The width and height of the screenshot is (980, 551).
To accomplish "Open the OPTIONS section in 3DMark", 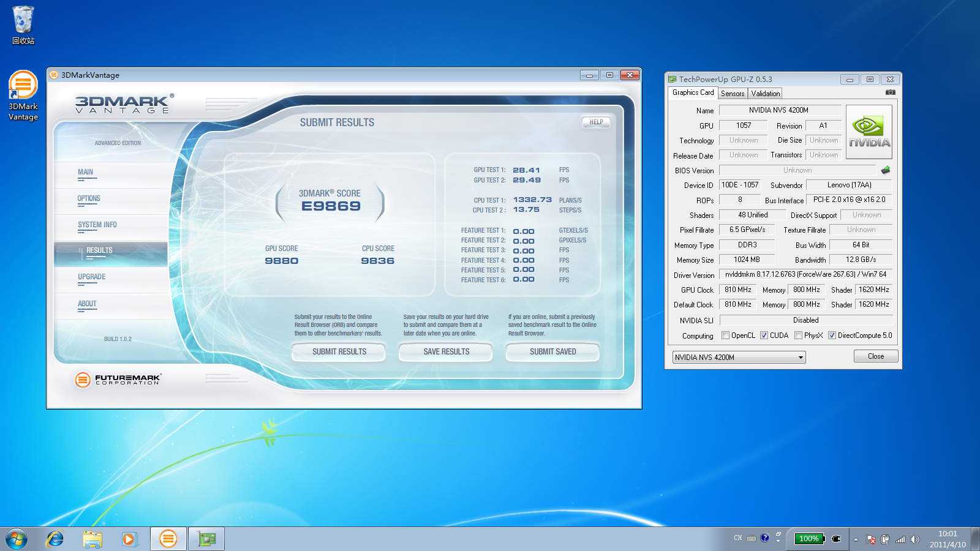I will click(x=89, y=199).
